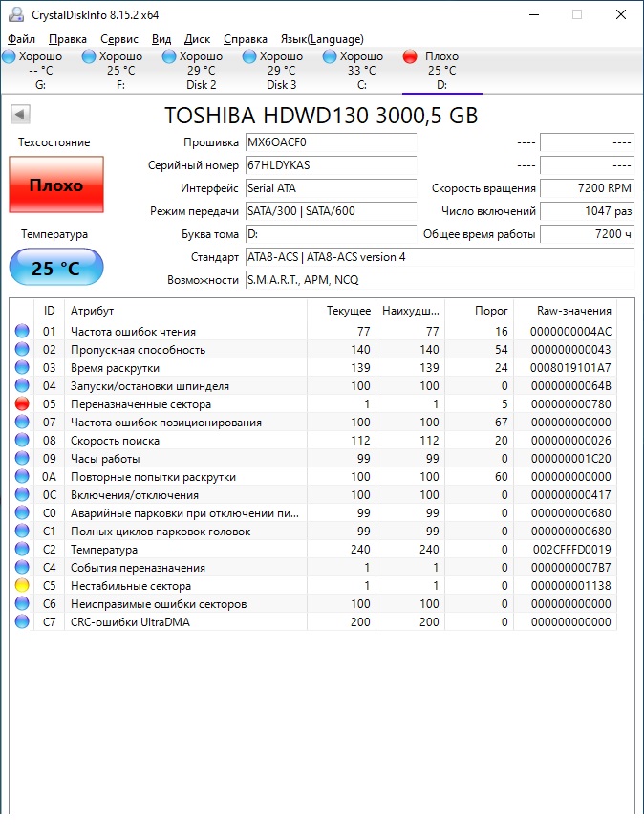Open the Справка menu
This screenshot has width=644, height=825.
pyautogui.click(x=246, y=39)
